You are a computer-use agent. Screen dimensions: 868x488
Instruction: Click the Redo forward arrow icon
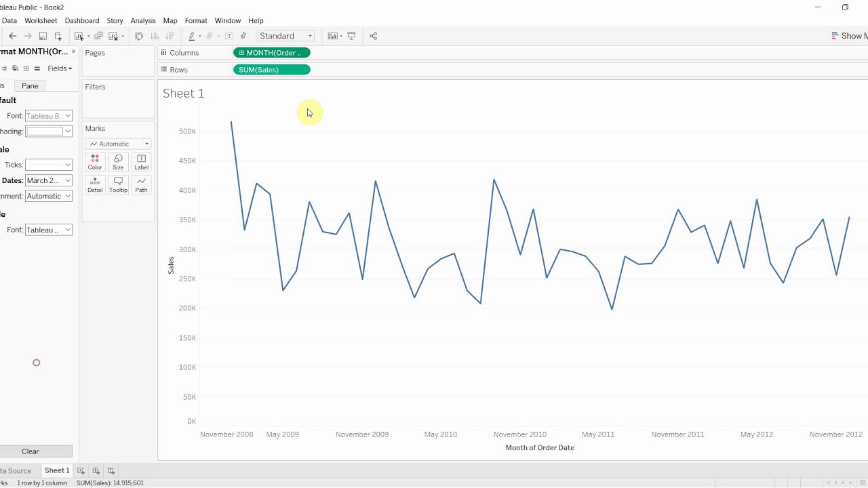tap(28, 36)
